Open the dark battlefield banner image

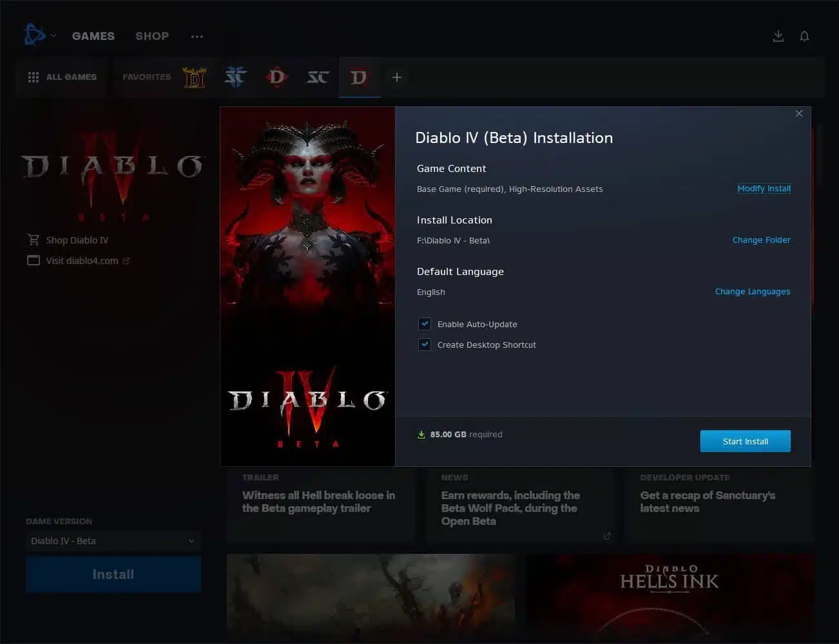[x=371, y=596]
